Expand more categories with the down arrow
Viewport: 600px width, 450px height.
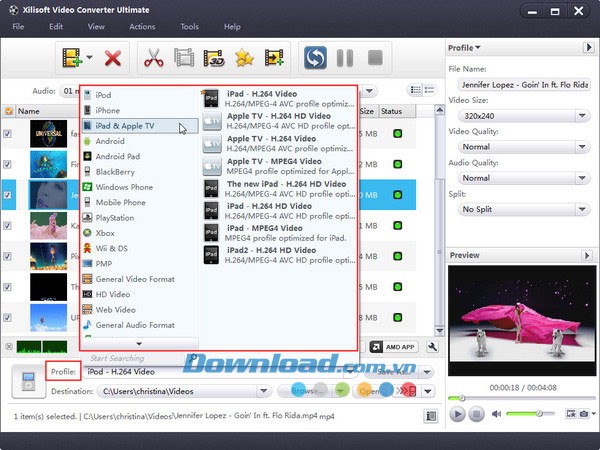pyautogui.click(x=139, y=344)
